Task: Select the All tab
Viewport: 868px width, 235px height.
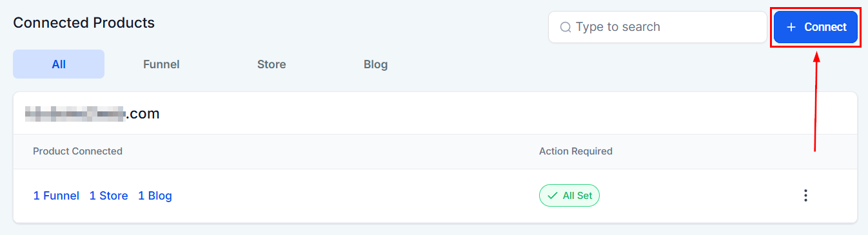Action: pyautogui.click(x=59, y=64)
